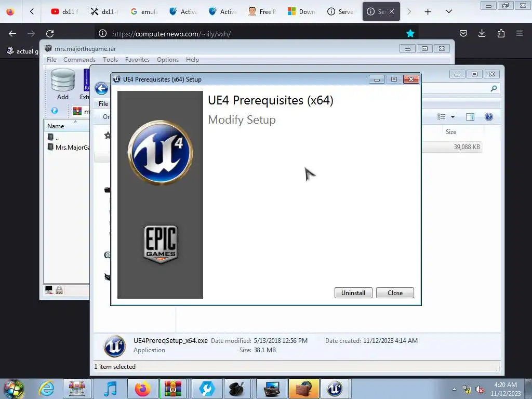This screenshot has width=532, height=399.
Task: Click Close in the UE4 Prerequisites dialog
Action: [x=395, y=293]
